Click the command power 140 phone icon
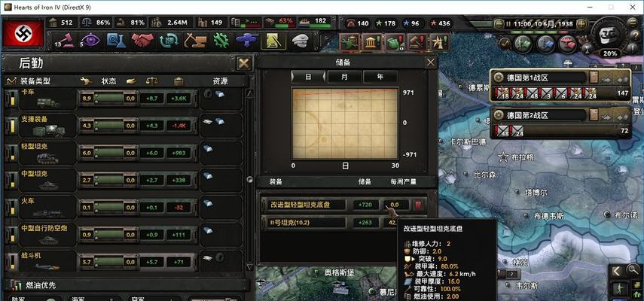Image resolution: width=644 pixels, height=301 pixels. tap(357, 23)
